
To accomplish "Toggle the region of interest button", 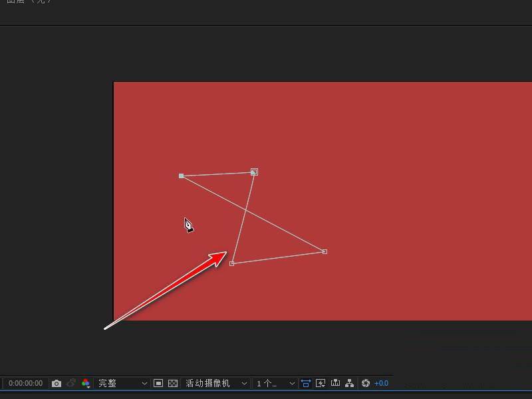I will click(158, 384).
